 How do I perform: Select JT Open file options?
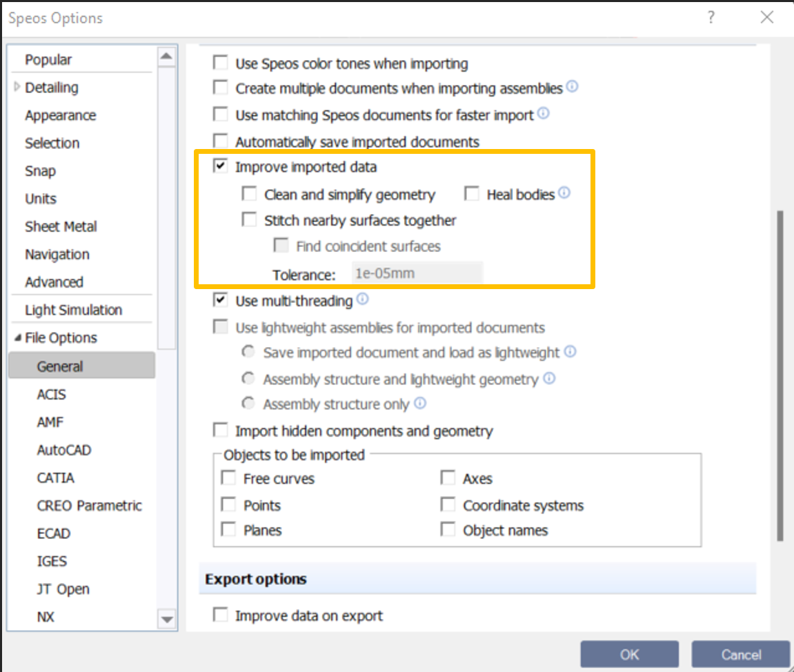(x=63, y=589)
